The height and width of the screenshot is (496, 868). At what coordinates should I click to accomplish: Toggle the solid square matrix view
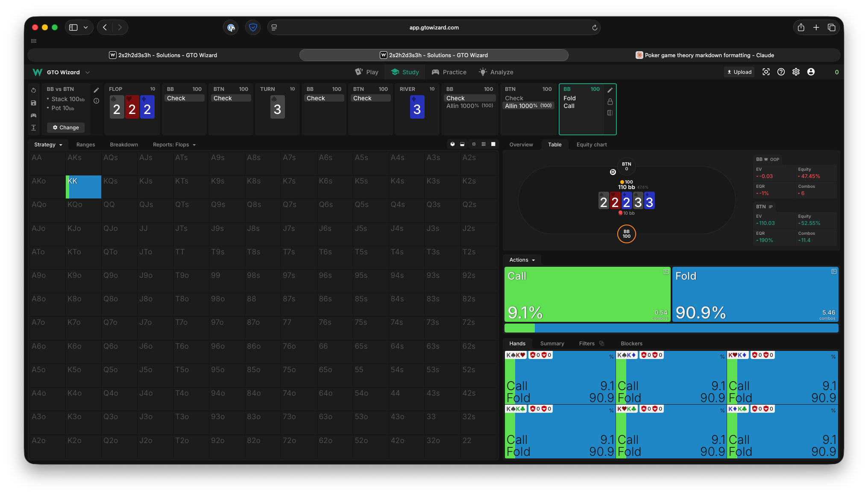click(x=493, y=144)
